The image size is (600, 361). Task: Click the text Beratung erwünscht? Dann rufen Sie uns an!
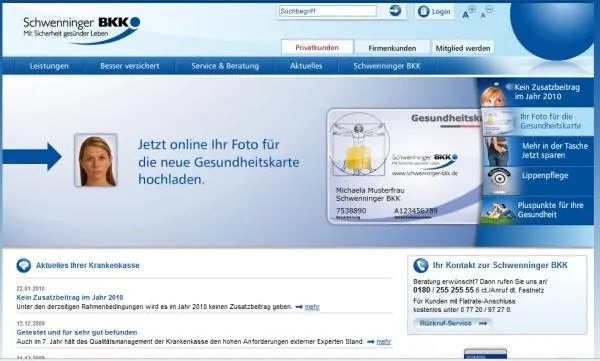coord(480,281)
